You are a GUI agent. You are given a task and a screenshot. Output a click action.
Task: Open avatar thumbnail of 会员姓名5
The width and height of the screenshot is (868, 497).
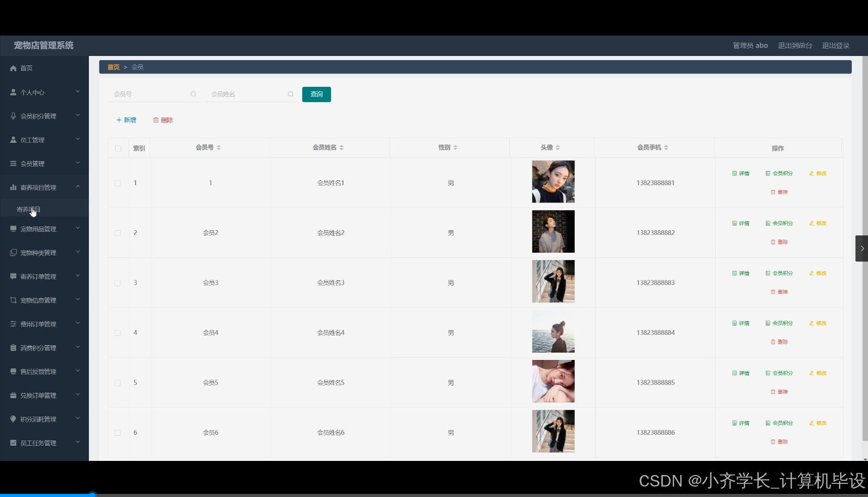(x=553, y=381)
